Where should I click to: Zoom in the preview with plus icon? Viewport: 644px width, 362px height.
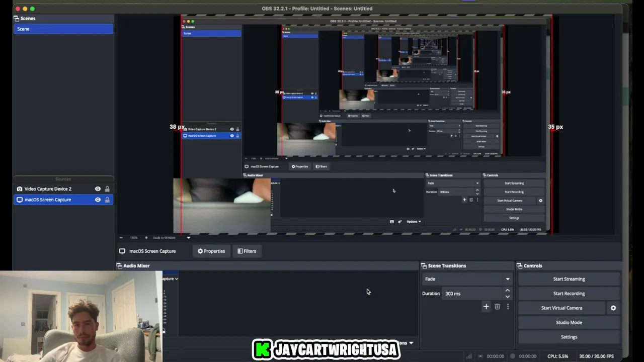146,238
